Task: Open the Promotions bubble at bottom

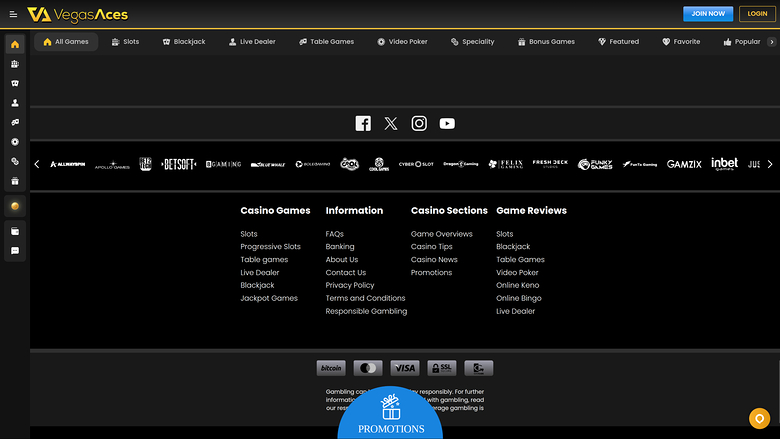Action: [390, 415]
